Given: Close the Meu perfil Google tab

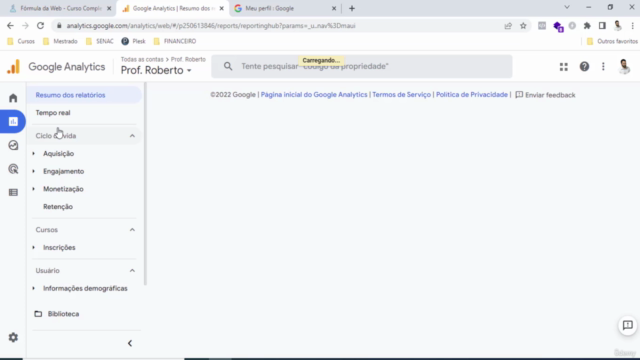Looking at the screenshot, I should tap(334, 8).
